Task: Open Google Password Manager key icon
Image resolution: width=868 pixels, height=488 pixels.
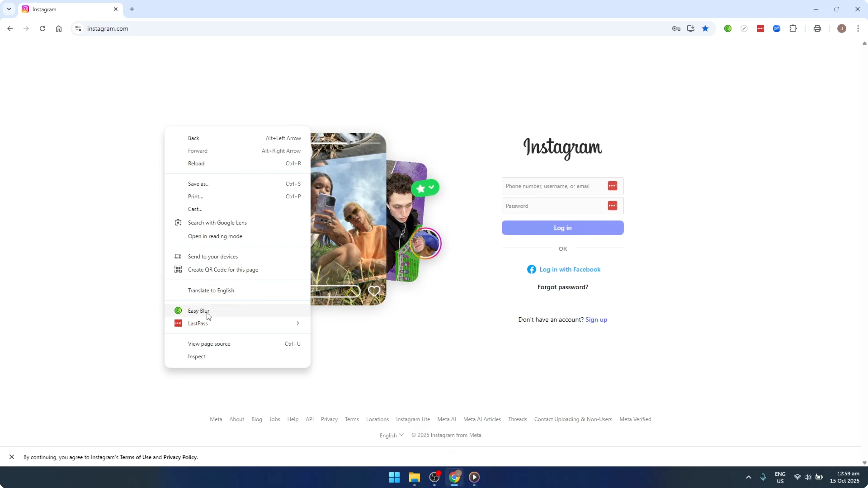Action: (676, 28)
